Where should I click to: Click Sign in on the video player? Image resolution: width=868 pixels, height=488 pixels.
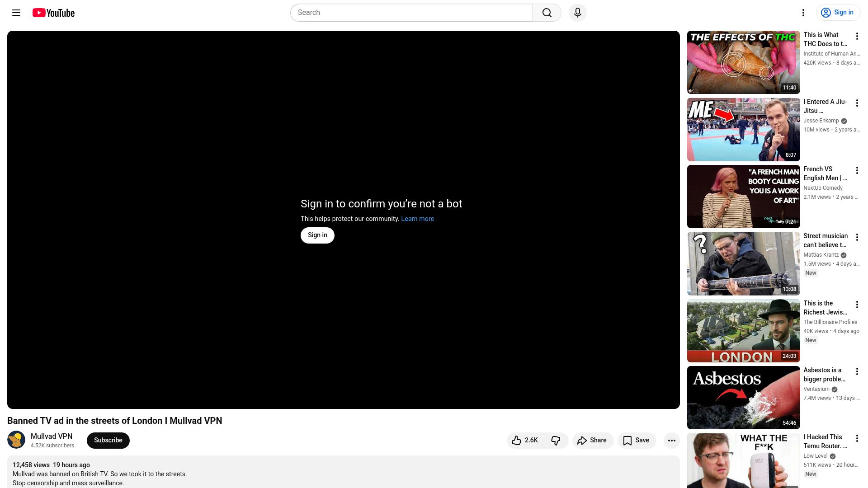[317, 235]
